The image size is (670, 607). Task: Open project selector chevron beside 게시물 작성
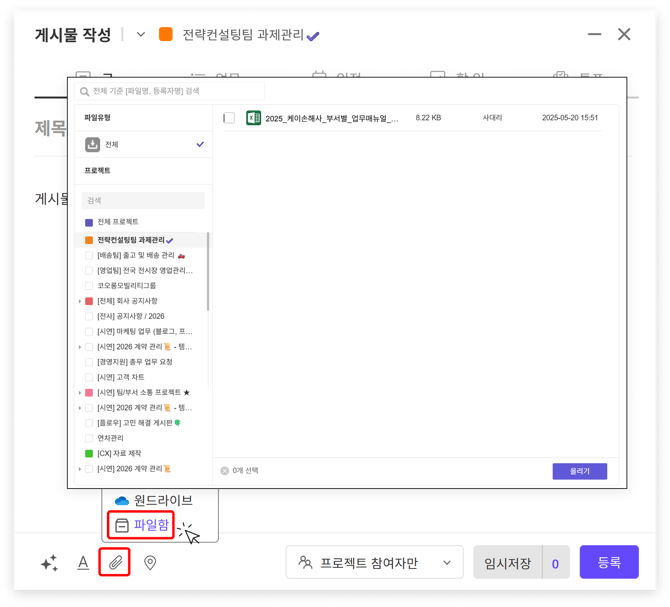[141, 35]
